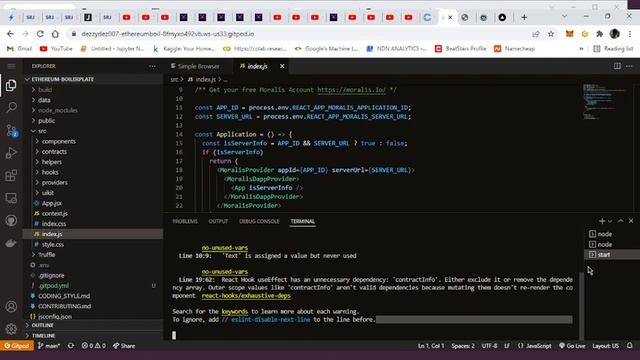This screenshot has width=640, height=360.
Task: Open the Extensions view
Action: pos(11,176)
